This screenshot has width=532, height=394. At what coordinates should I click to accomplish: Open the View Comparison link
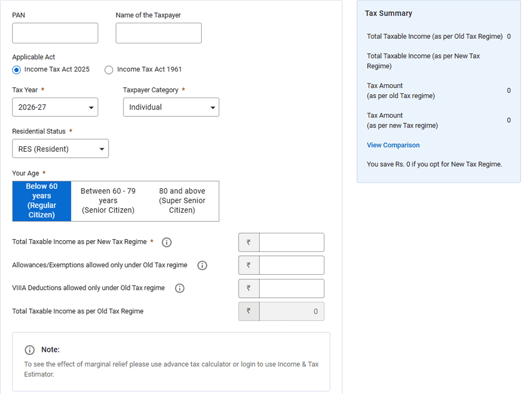point(393,145)
